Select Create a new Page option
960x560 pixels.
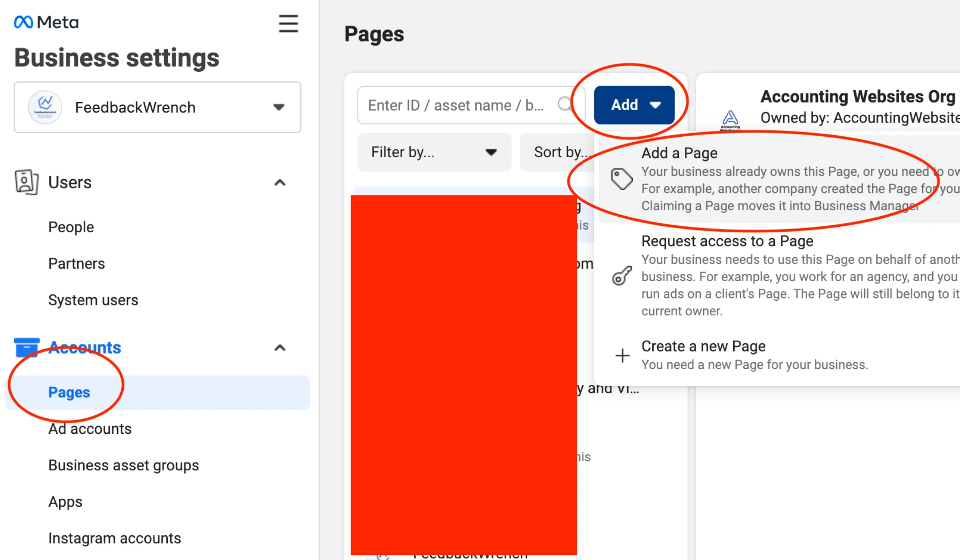pos(703,347)
